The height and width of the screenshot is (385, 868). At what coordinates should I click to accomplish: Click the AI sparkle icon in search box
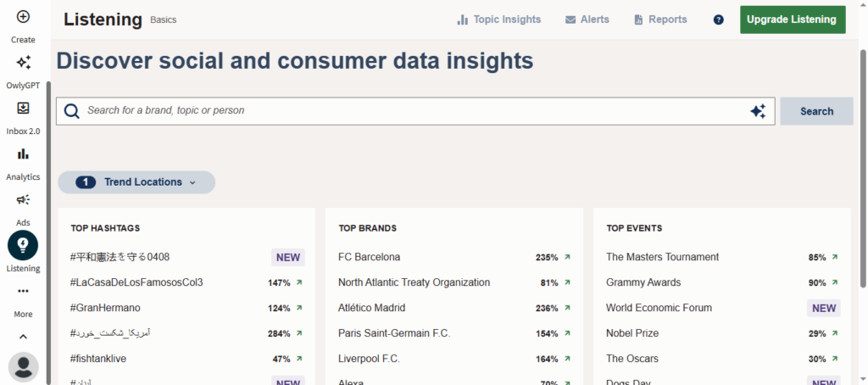click(x=758, y=111)
